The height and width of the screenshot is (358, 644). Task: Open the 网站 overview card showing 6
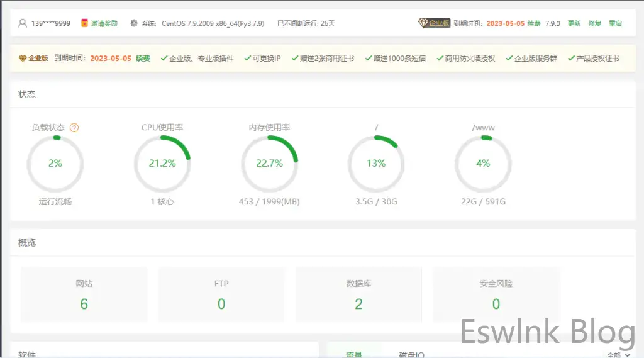click(x=84, y=294)
